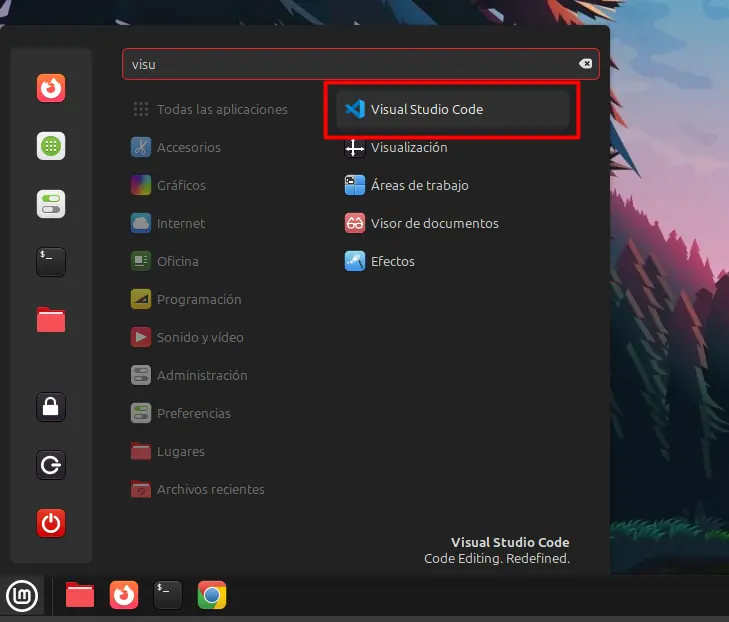Viewport: 729px width, 622px height.
Task: Open Áreas de trabajo from results
Action: click(418, 186)
